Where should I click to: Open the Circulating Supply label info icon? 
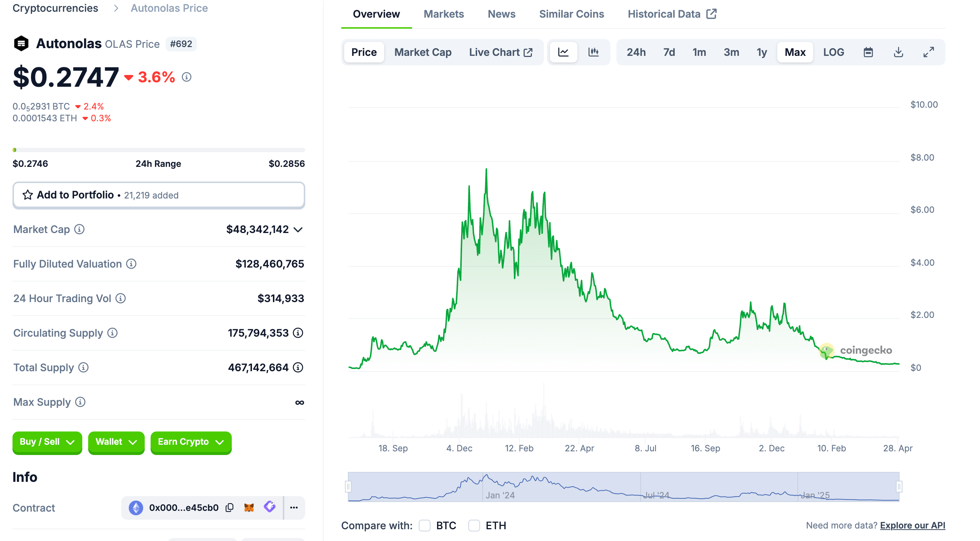[112, 333]
